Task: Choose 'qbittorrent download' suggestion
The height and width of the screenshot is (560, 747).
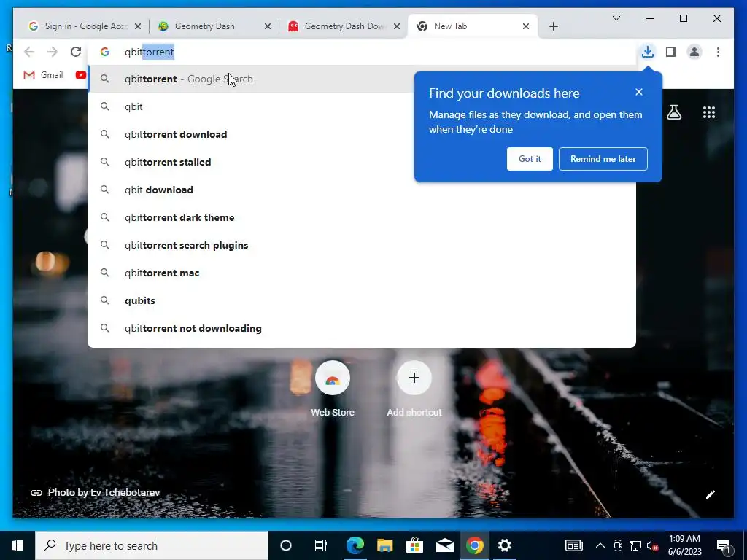Action: coord(362,134)
